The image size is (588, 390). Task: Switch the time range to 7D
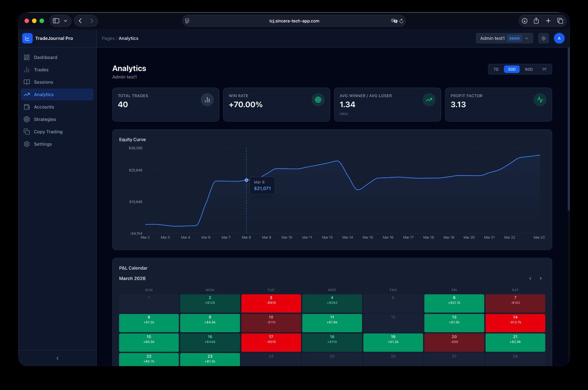[496, 69]
